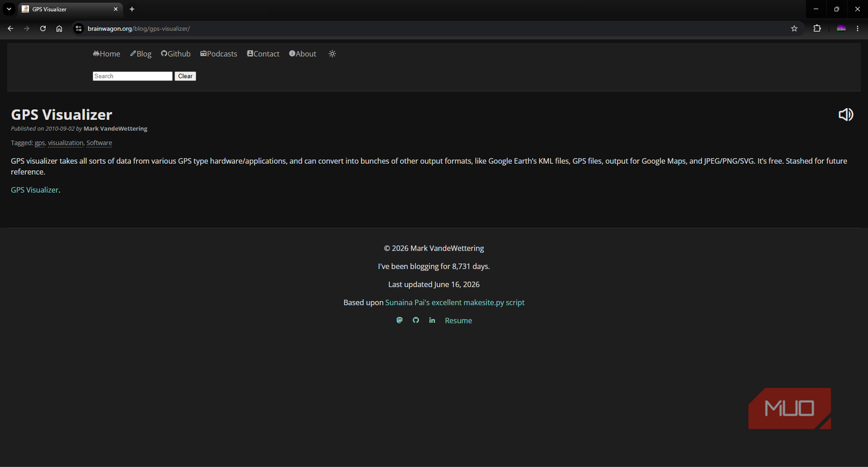This screenshot has width=868, height=467.
Task: Reload the page with the refresh icon
Action: 43,28
